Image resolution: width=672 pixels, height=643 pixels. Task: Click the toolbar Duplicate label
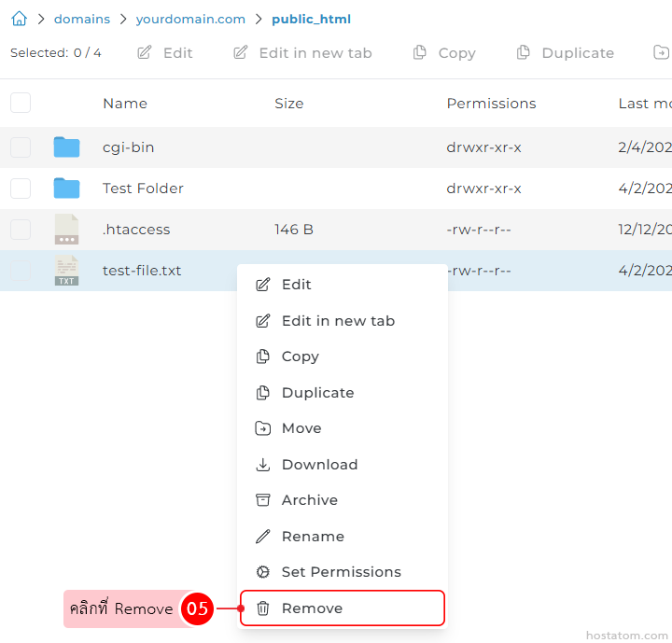578,52
